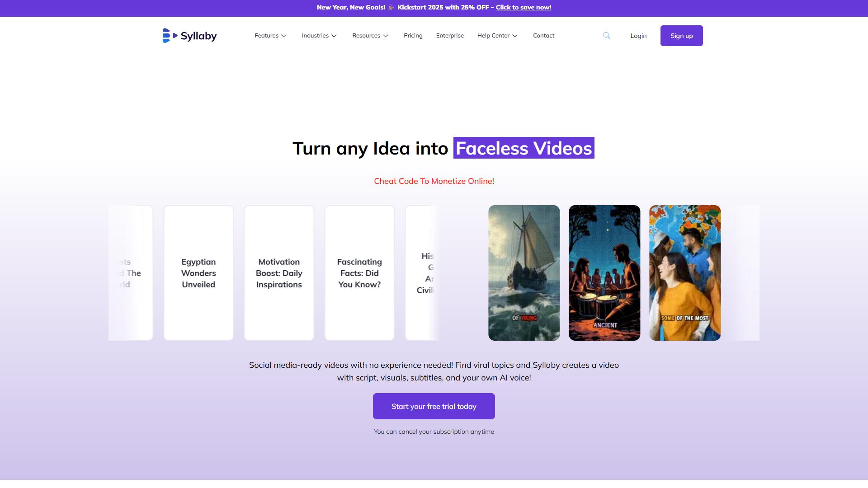Open the Viking ship video thumbnail
Image resolution: width=868 pixels, height=488 pixels.
[524, 273]
